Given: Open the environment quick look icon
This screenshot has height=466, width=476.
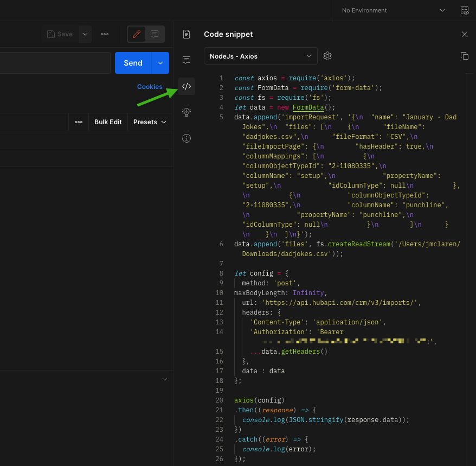Looking at the screenshot, I should click(x=465, y=10).
